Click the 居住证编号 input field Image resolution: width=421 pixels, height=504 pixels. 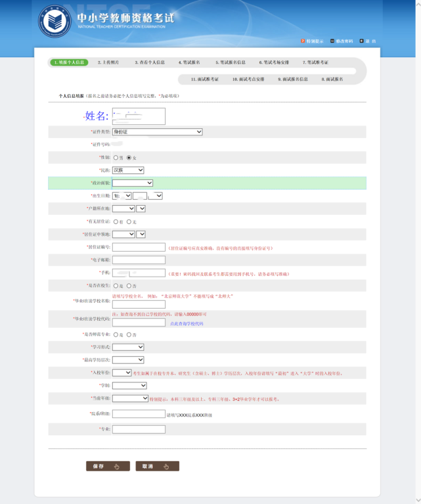[139, 247]
